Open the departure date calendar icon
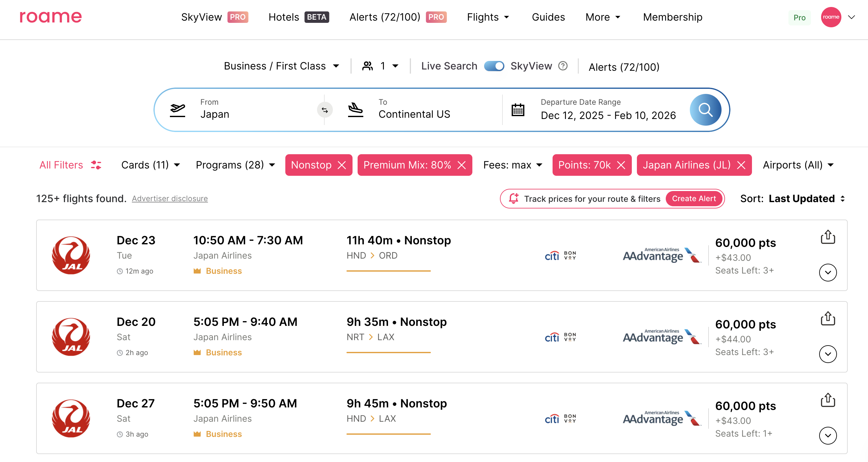The image size is (868, 462). click(x=518, y=110)
